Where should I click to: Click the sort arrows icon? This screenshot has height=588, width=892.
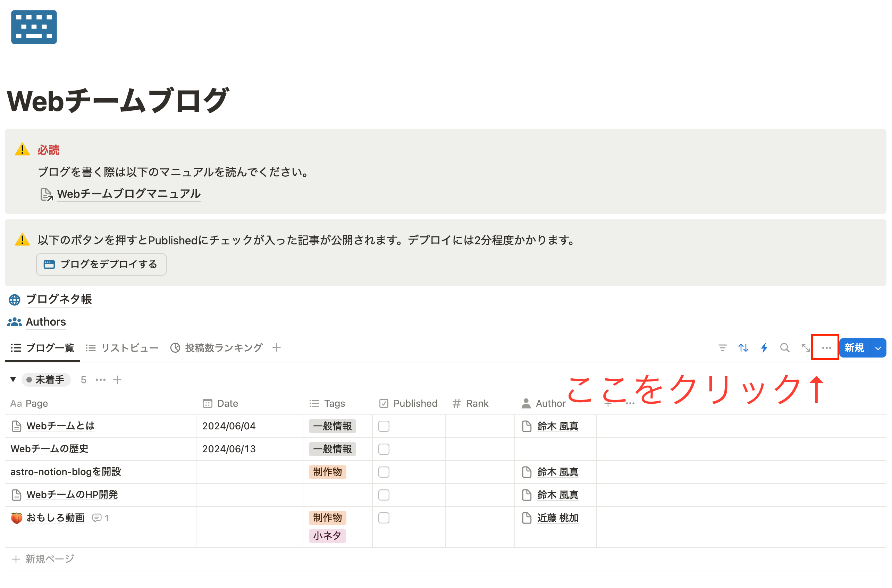[743, 348]
